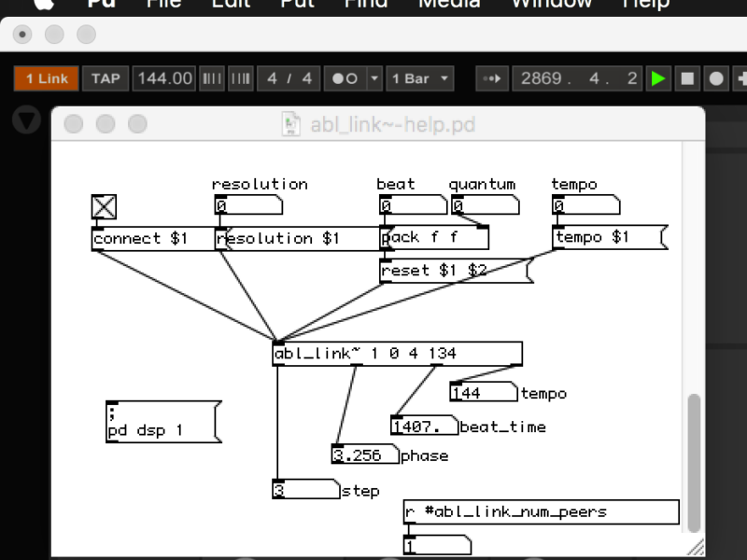Click the resolution number box
The height and width of the screenshot is (560, 747).
tap(247, 206)
